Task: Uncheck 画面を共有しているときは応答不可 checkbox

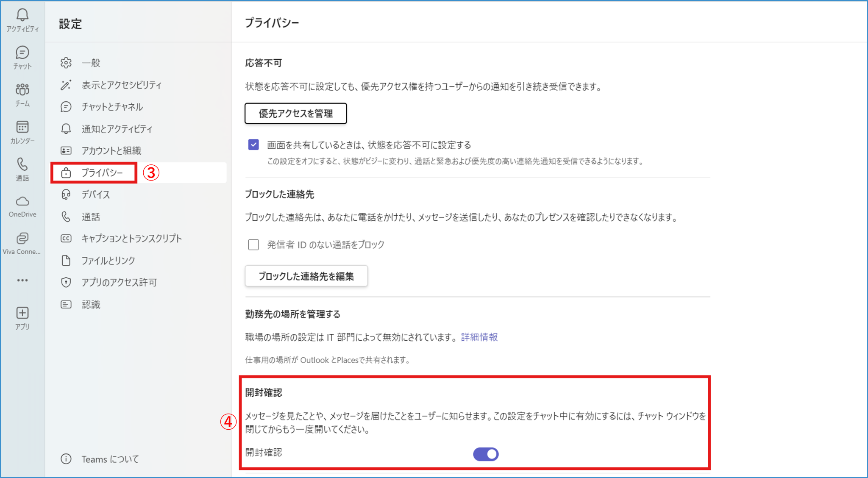Action: pyautogui.click(x=253, y=145)
